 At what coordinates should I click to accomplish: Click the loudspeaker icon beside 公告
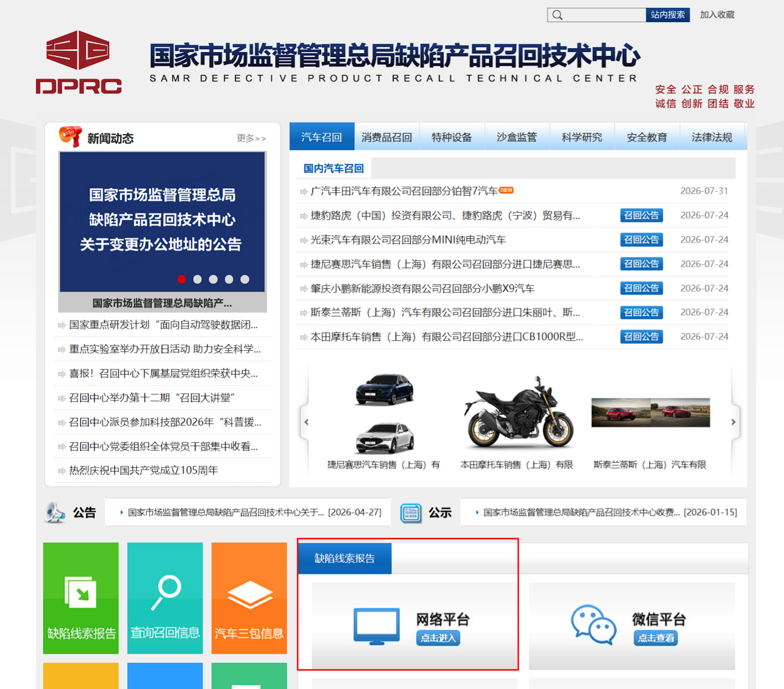coord(55,512)
